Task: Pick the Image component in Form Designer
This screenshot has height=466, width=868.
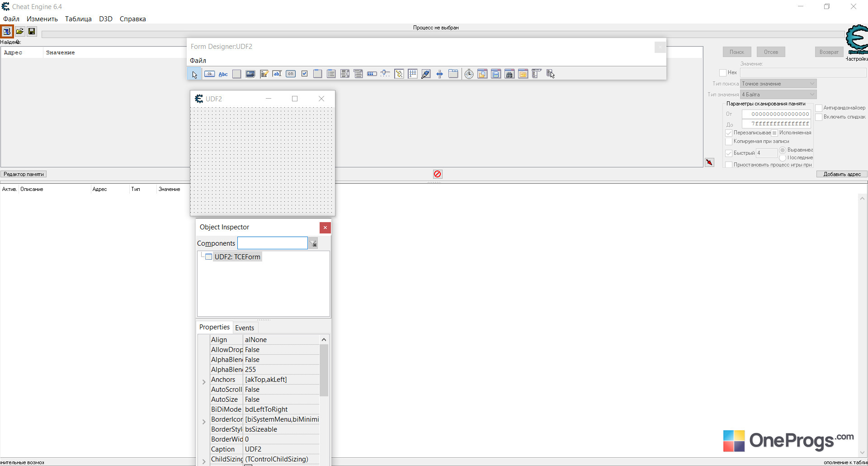Action: [x=250, y=74]
